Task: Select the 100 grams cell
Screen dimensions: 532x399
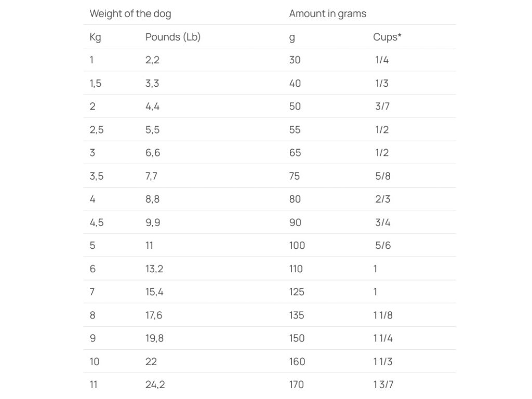Action: click(x=297, y=245)
